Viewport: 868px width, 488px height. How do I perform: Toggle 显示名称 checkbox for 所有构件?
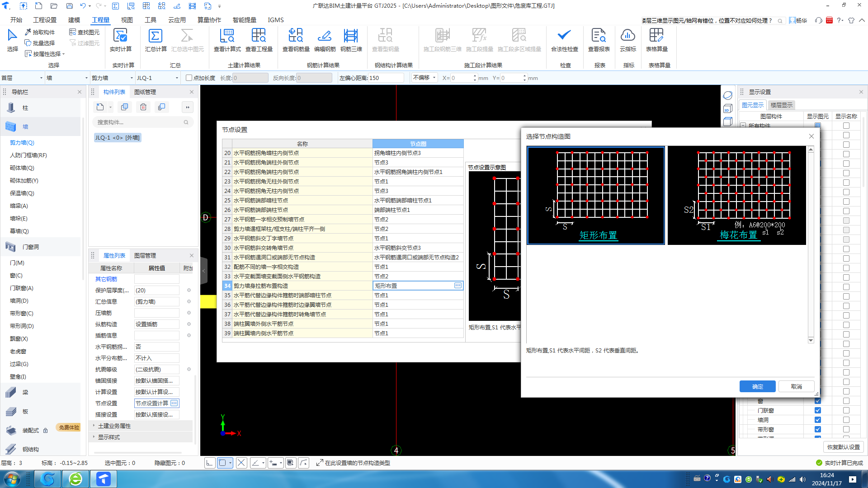point(846,126)
